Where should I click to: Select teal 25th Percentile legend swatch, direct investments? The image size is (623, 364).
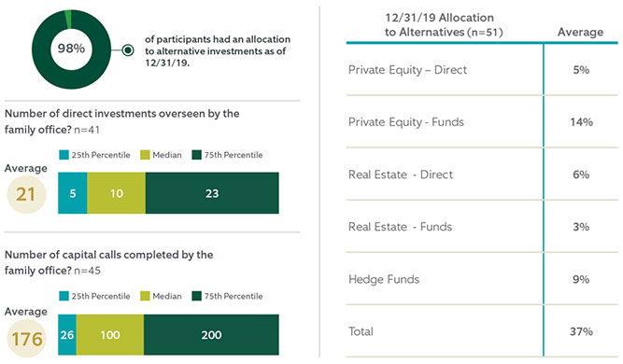(64, 155)
